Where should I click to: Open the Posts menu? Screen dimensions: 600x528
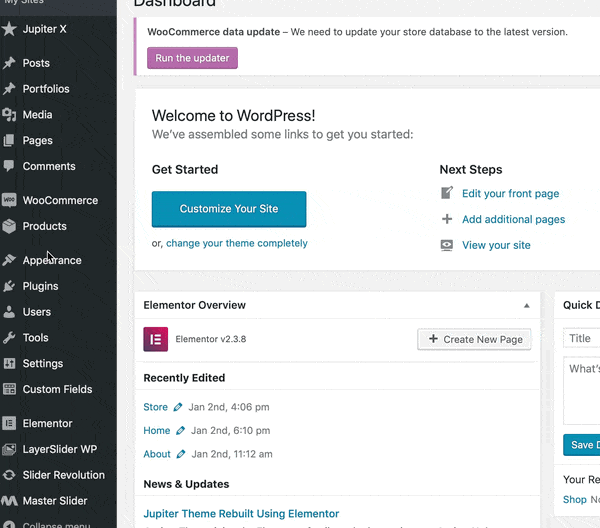(x=36, y=63)
